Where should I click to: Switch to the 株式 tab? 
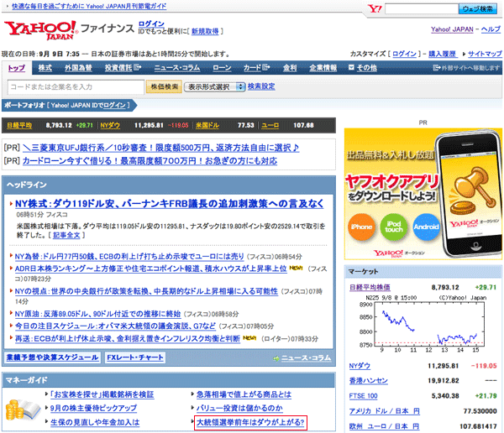[x=45, y=68]
